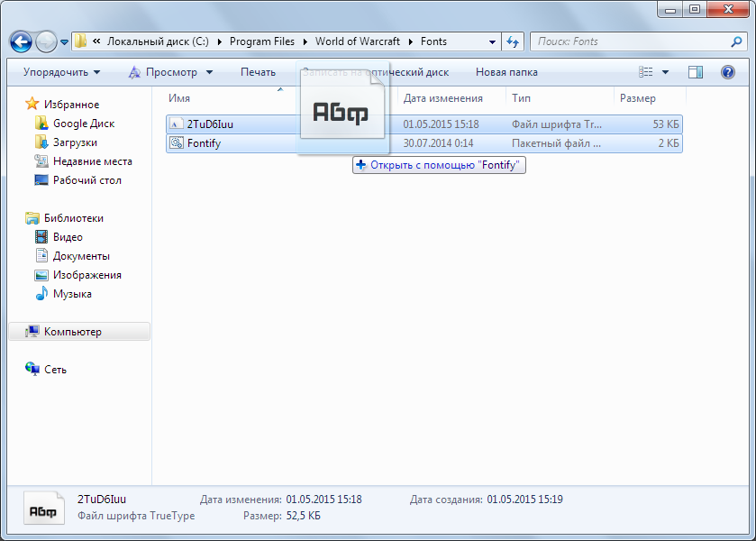Expand arrow after Локальный диск (C:)
The width and height of the screenshot is (756, 541).
click(220, 42)
